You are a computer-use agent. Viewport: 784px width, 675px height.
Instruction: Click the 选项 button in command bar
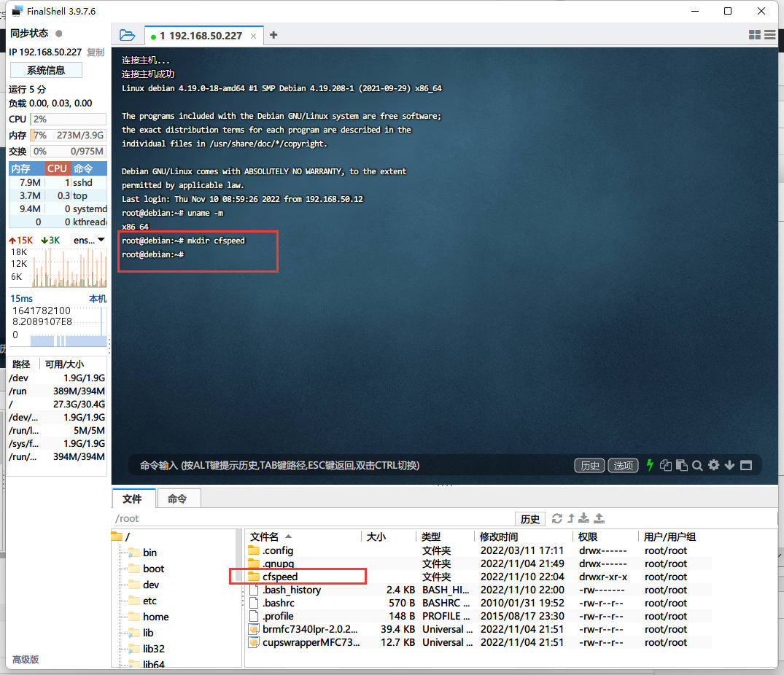coord(624,465)
